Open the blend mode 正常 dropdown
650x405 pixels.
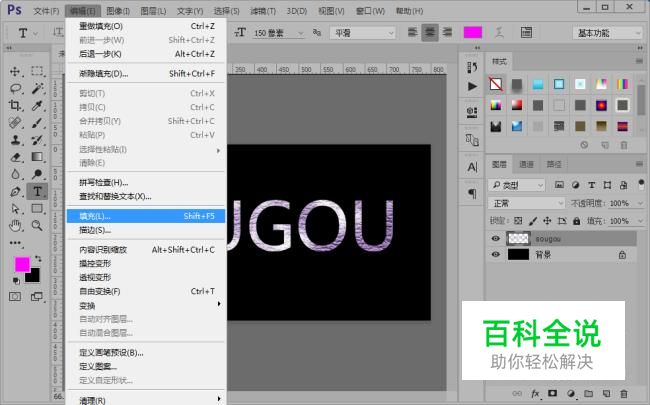pyautogui.click(x=526, y=203)
